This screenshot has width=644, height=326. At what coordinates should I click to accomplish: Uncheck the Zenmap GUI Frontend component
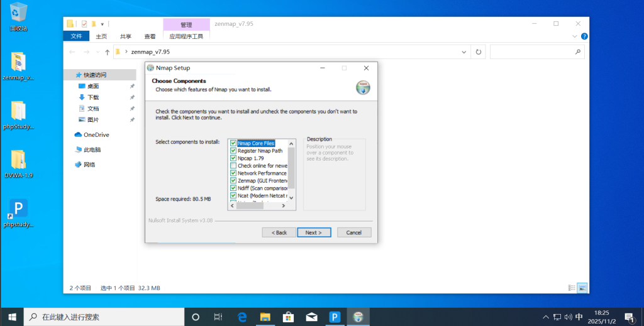coord(233,180)
